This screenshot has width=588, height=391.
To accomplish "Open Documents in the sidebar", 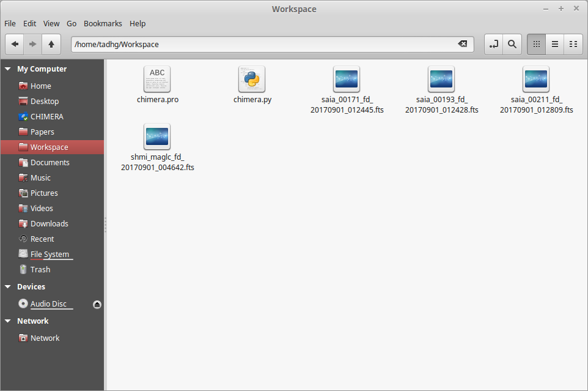I will pyautogui.click(x=53, y=163).
